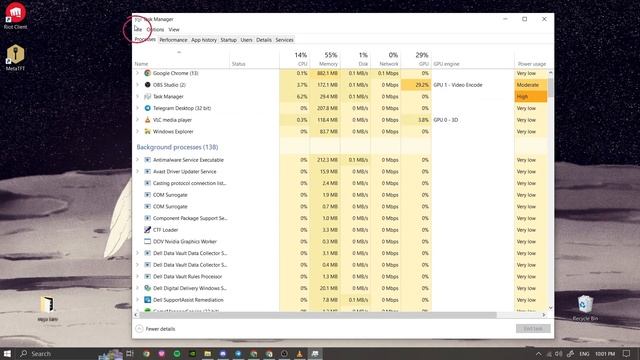Expand the VLC media player process row

point(138,120)
